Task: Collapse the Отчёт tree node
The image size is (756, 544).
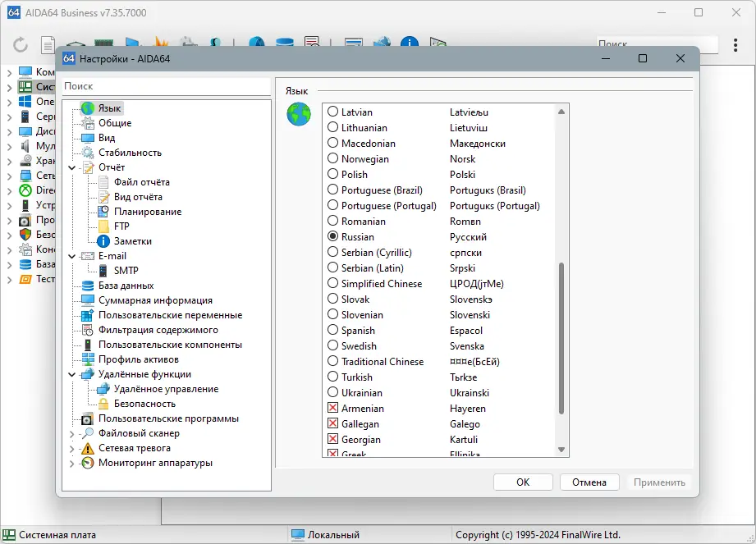Action: [x=72, y=167]
